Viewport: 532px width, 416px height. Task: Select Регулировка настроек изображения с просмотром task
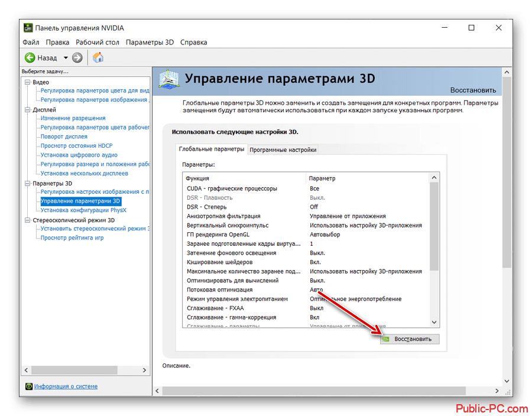(x=95, y=191)
